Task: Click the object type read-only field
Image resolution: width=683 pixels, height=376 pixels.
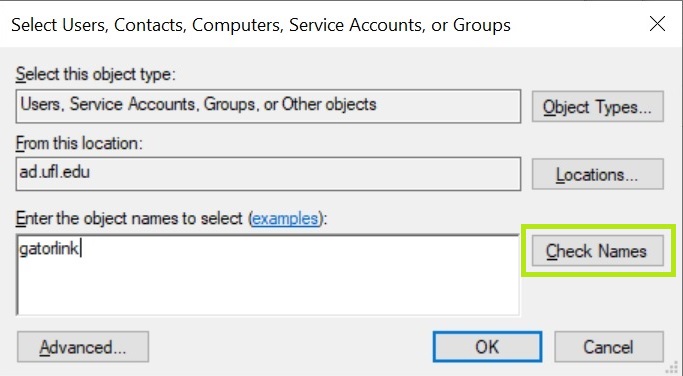Action: click(x=268, y=106)
